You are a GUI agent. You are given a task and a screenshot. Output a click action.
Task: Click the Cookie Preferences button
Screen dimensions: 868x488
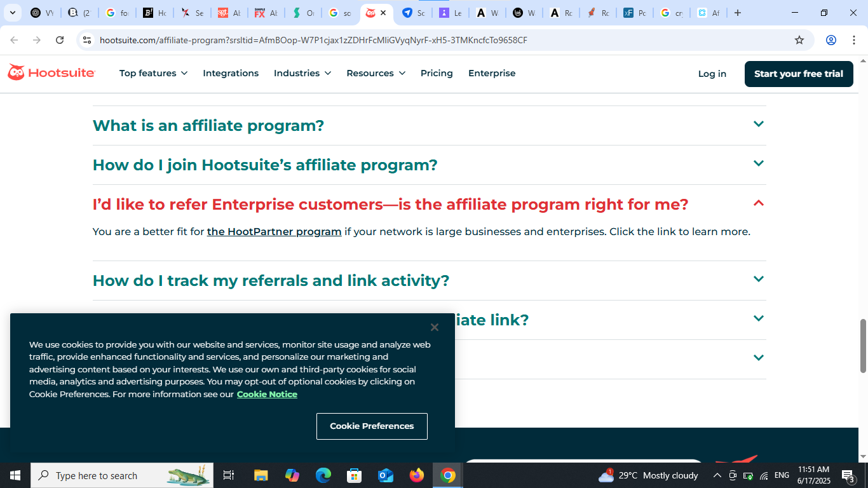[x=372, y=426]
